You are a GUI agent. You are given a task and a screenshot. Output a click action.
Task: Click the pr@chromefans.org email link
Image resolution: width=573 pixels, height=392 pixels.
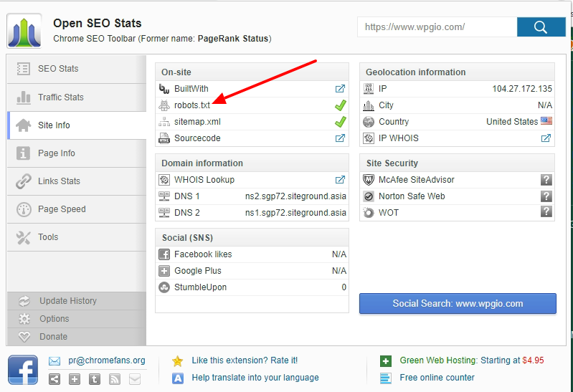point(107,360)
